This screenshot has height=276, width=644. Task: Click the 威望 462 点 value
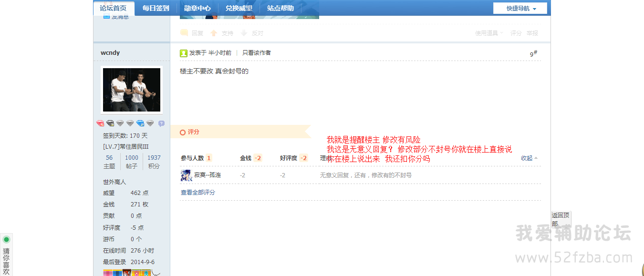139,193
